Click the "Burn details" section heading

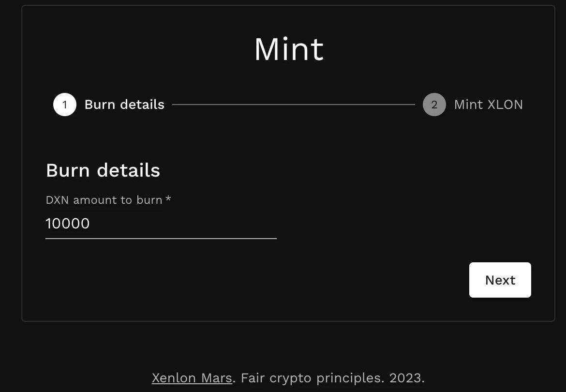click(103, 170)
